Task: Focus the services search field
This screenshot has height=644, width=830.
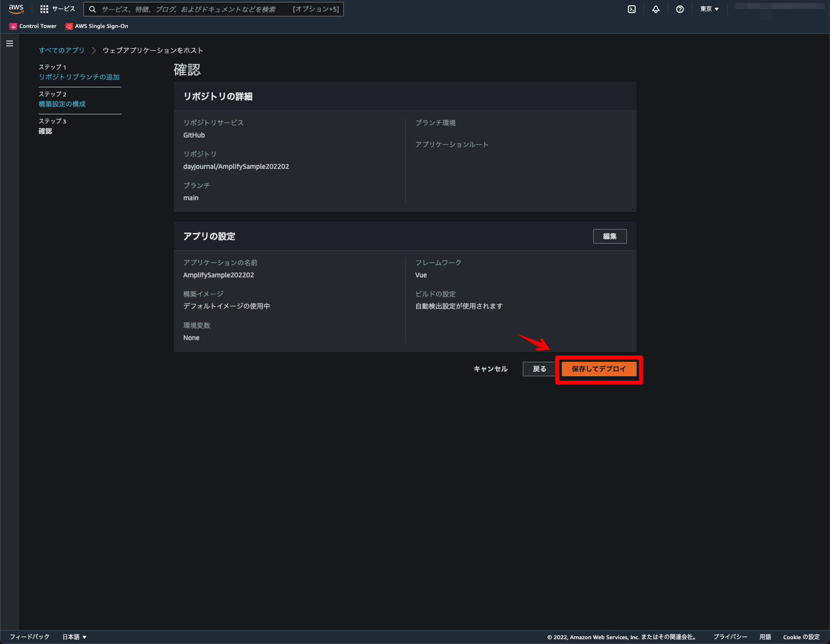Action: [214, 9]
